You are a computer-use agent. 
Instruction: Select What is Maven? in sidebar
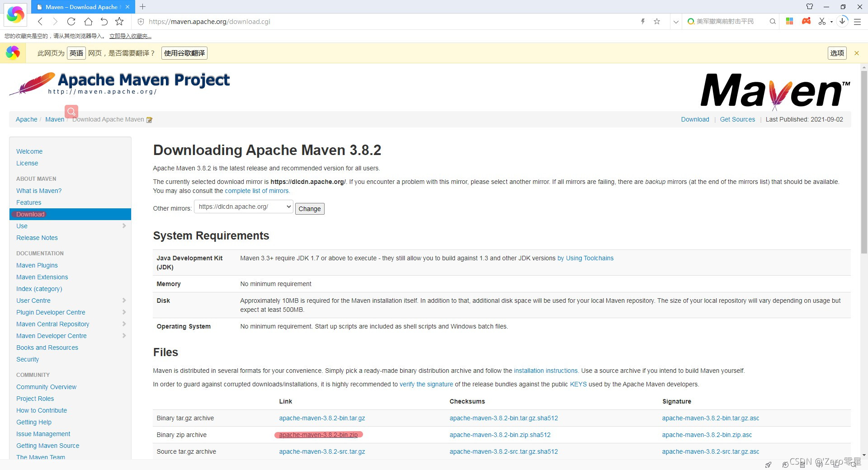pos(39,191)
